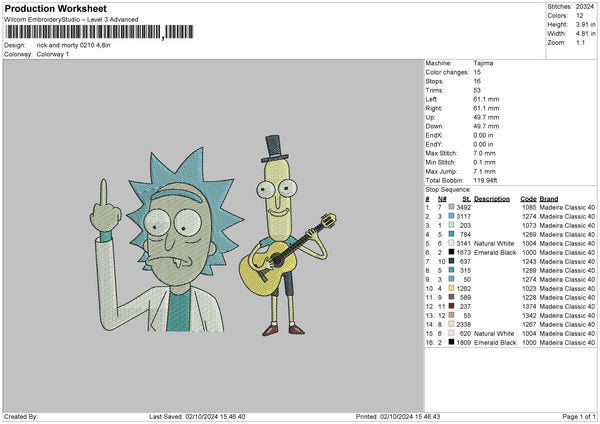Pick the dark red swatch in stop row 12
The width and height of the screenshot is (600, 424).
click(451, 307)
